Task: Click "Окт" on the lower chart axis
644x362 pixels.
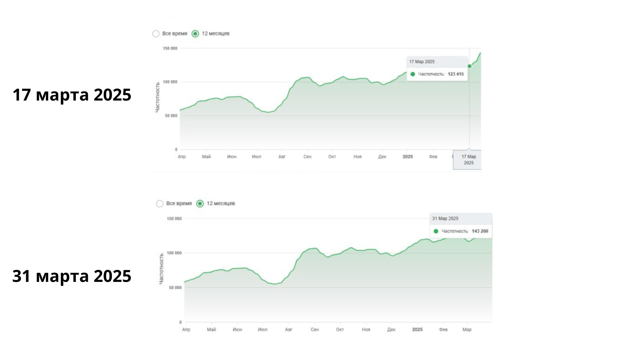Action: pos(340,330)
